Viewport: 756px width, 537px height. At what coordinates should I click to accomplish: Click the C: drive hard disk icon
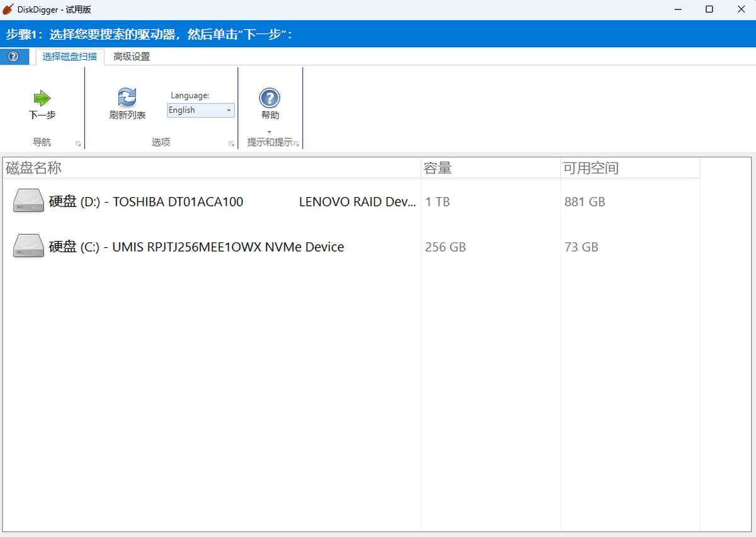(x=28, y=247)
